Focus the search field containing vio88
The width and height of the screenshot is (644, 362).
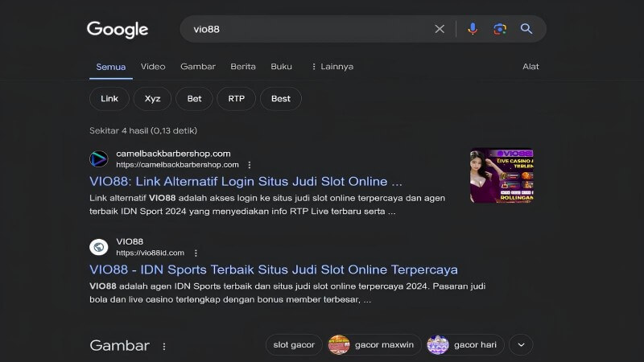tap(308, 29)
